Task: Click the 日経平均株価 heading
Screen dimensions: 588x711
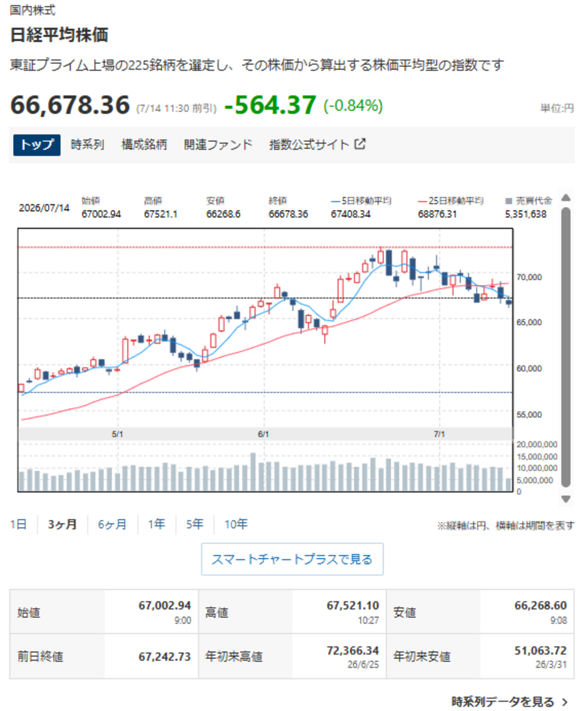Action: point(59,35)
